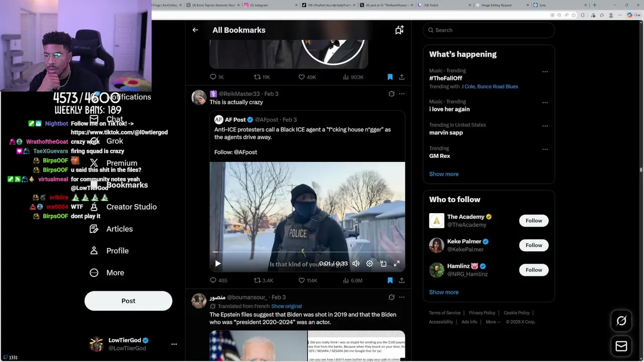Play the AF Post video
644x362 pixels.
tap(218, 263)
